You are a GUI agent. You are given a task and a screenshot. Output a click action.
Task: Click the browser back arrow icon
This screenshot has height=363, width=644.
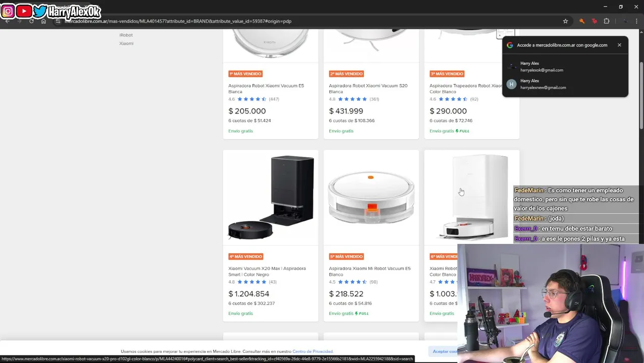click(x=7, y=21)
